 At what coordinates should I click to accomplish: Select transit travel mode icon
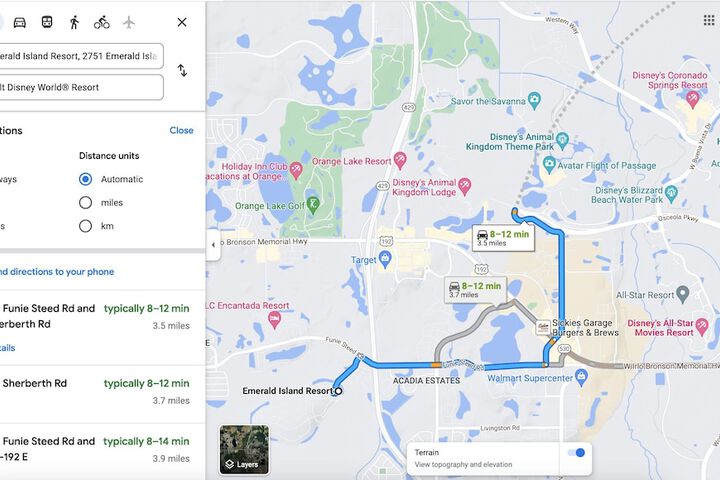pos(47,22)
